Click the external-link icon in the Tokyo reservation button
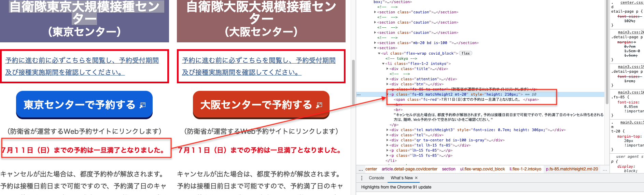The image size is (644, 195). coord(143,105)
